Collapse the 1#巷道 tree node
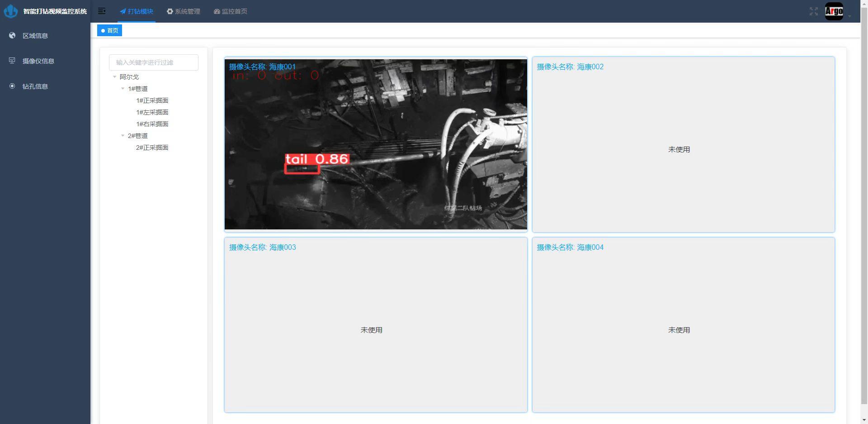Viewport: 868px width, 424px height. 123,89
